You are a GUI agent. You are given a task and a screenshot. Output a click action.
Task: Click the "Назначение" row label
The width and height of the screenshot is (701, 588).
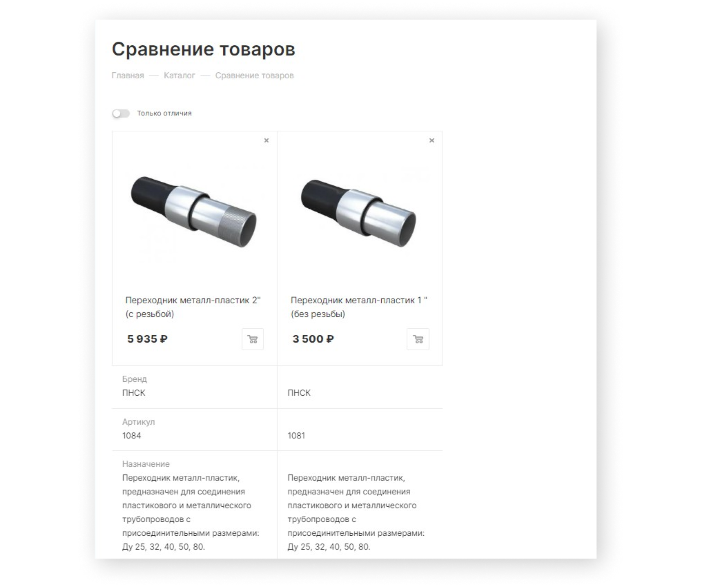tap(146, 464)
